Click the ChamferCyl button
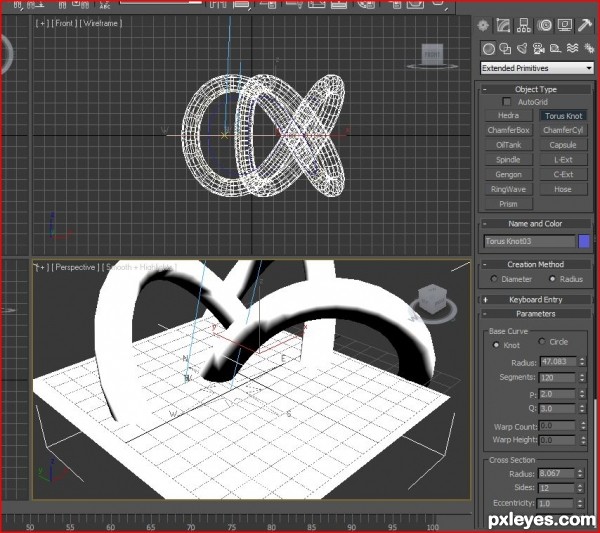This screenshot has height=533, width=600. [x=563, y=130]
